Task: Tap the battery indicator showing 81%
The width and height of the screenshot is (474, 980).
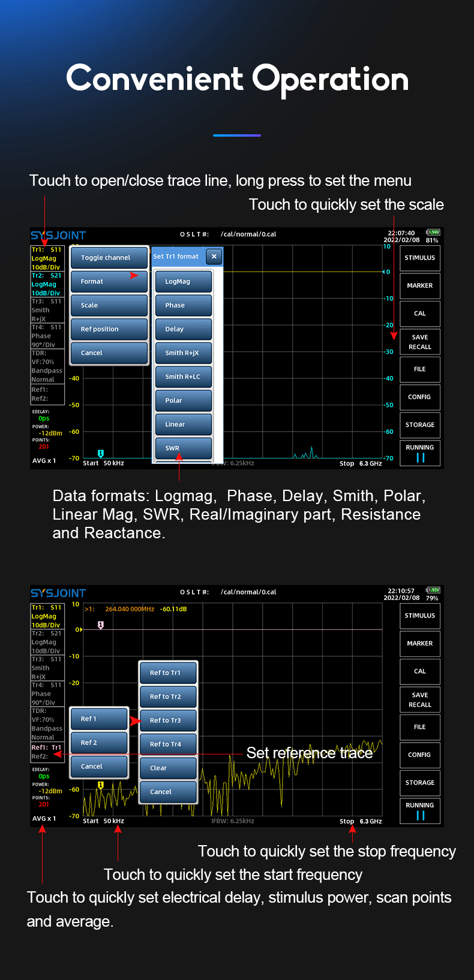Action: 433,236
